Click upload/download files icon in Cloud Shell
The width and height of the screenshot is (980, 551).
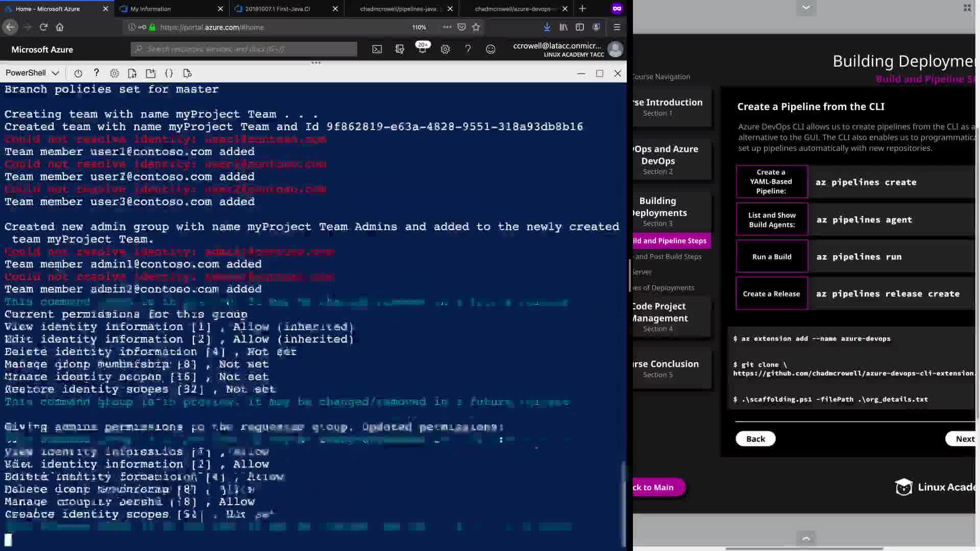click(x=132, y=73)
